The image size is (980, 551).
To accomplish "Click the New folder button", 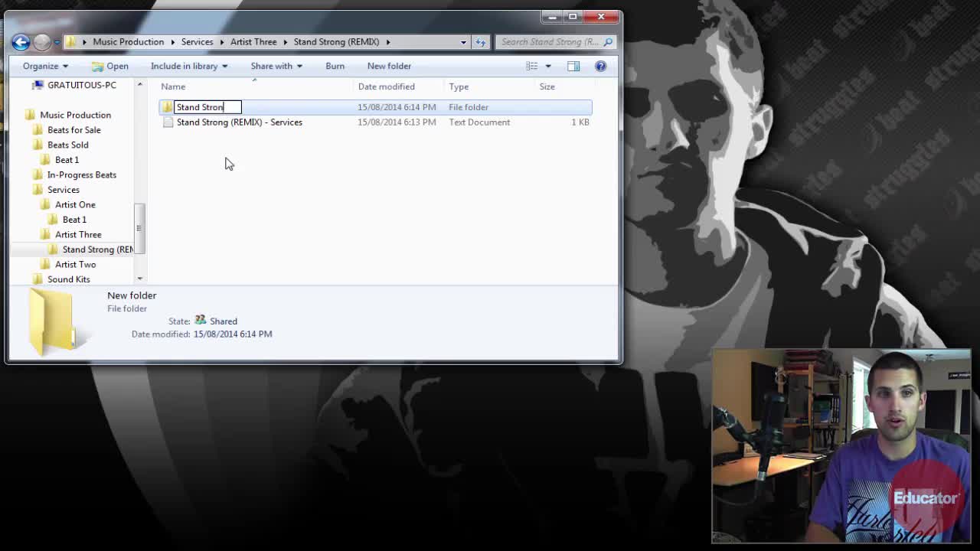I will tap(389, 67).
